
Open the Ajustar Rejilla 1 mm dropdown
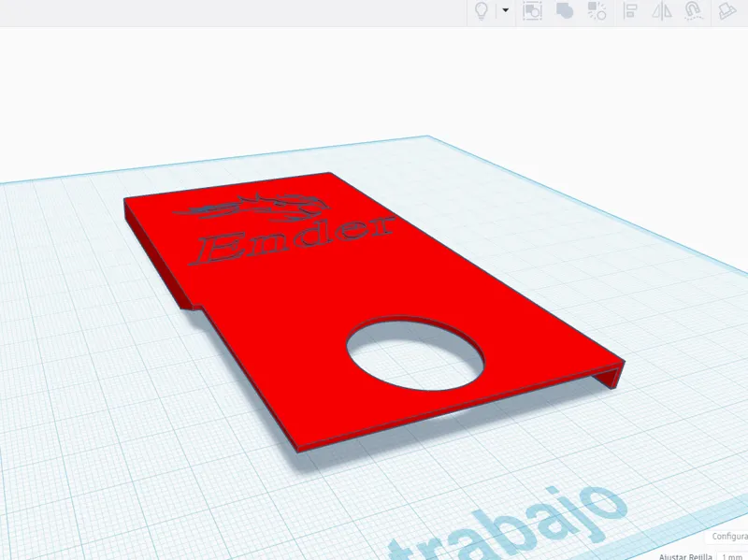[733, 556]
